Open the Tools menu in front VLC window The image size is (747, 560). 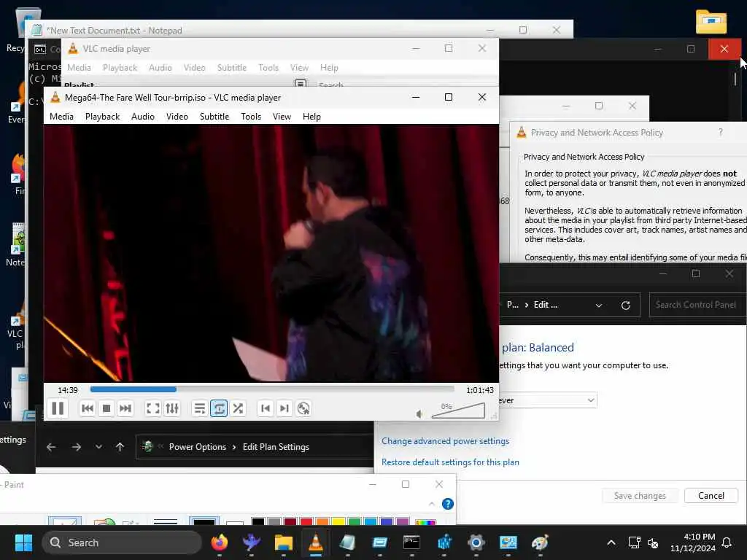[x=251, y=116]
